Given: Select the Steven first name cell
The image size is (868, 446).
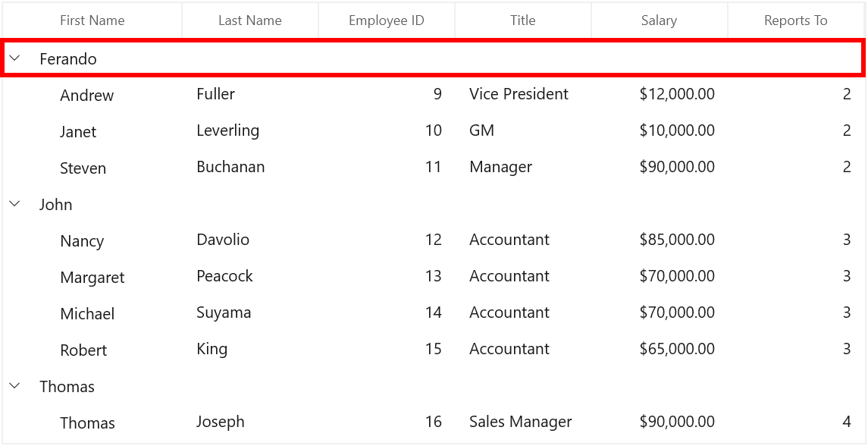Looking at the screenshot, I should tap(83, 168).
